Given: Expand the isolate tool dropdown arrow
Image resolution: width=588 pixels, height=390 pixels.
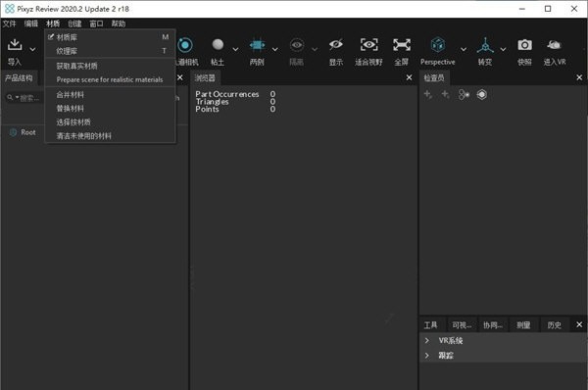Looking at the screenshot, I should (x=315, y=49).
